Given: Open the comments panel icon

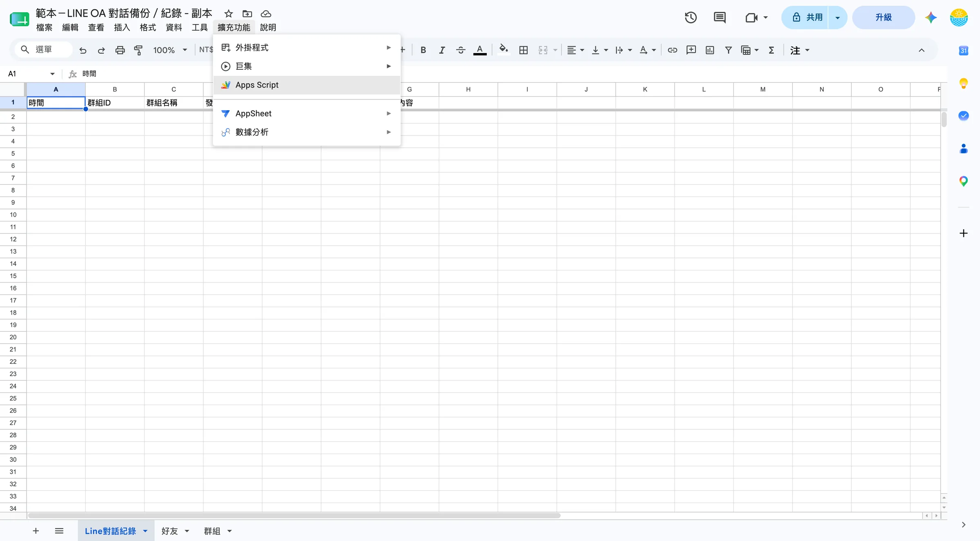Looking at the screenshot, I should click(x=719, y=18).
